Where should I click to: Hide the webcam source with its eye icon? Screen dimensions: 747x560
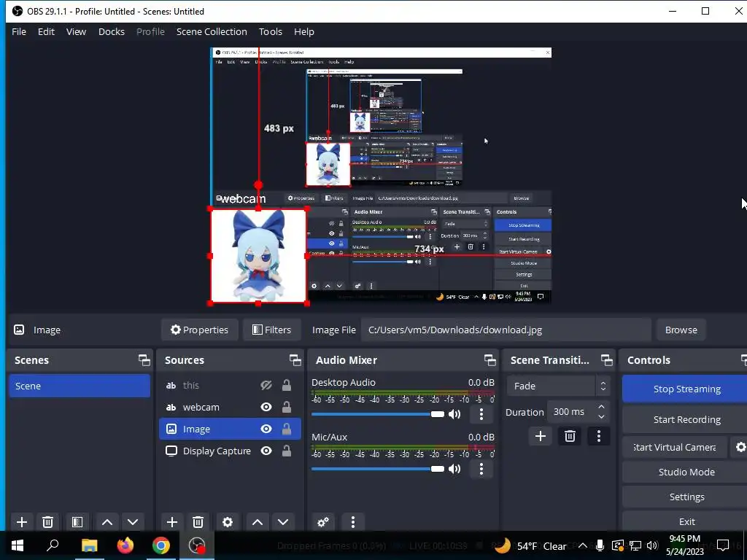(266, 407)
